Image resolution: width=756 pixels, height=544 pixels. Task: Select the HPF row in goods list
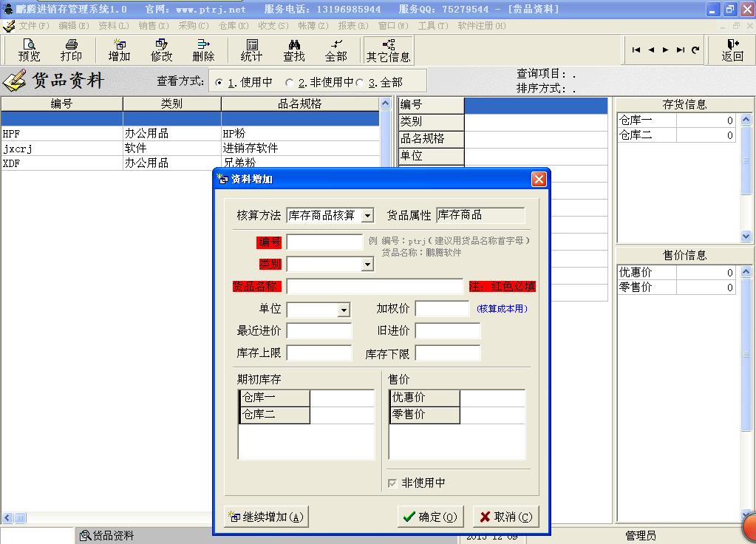pos(190,134)
